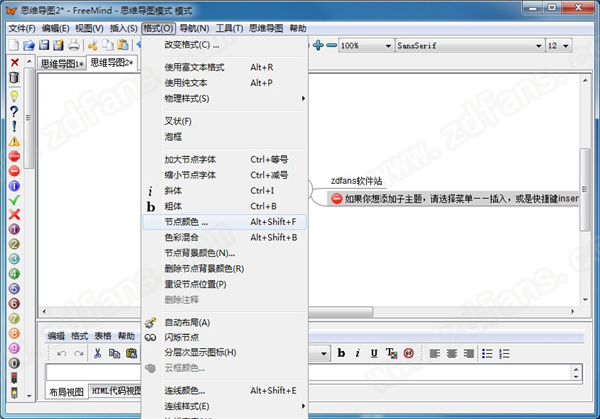The height and width of the screenshot is (419, 600).
Task: Click the Cut scissors icon in main toolbar
Action: tap(93, 46)
